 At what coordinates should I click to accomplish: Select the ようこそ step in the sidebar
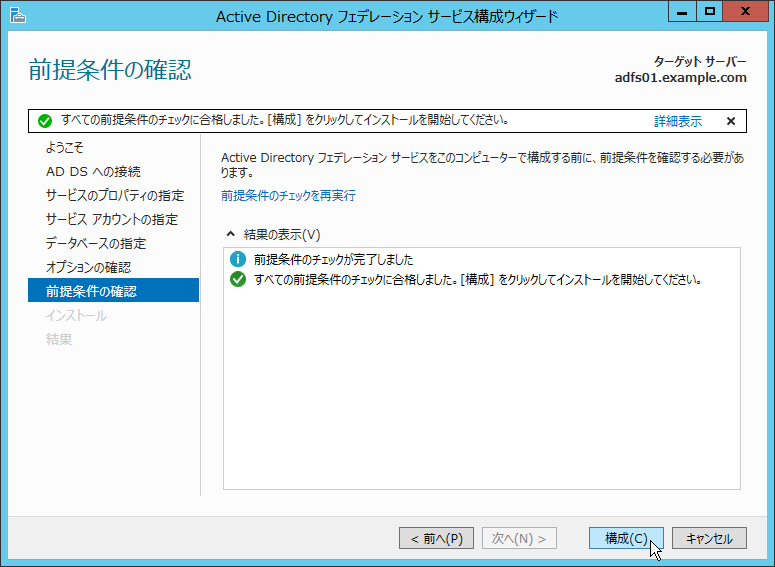click(65, 147)
